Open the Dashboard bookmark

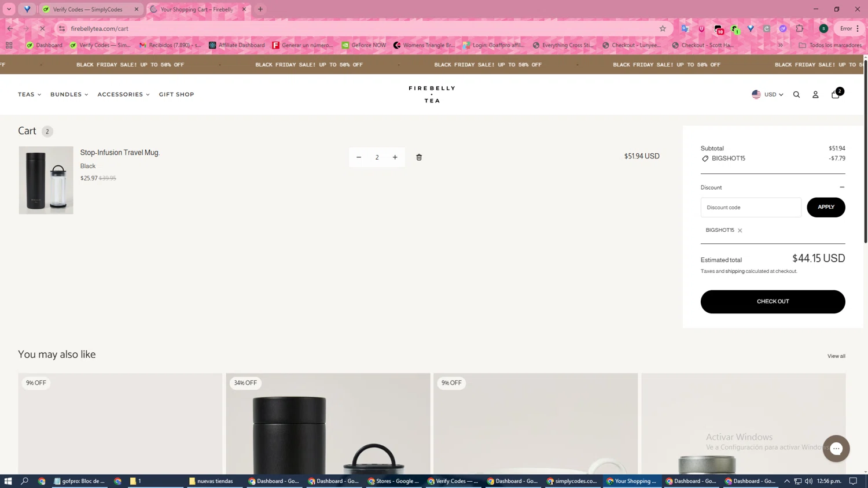pyautogui.click(x=45, y=45)
